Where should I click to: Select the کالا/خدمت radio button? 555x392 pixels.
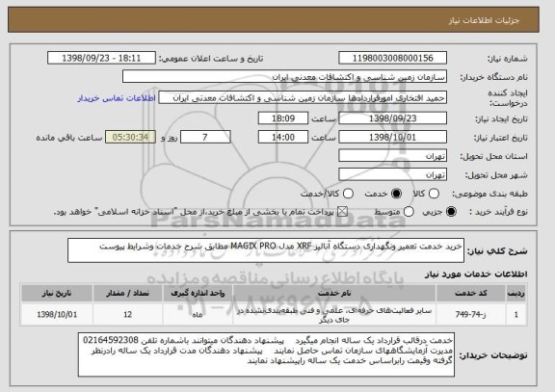point(348,194)
